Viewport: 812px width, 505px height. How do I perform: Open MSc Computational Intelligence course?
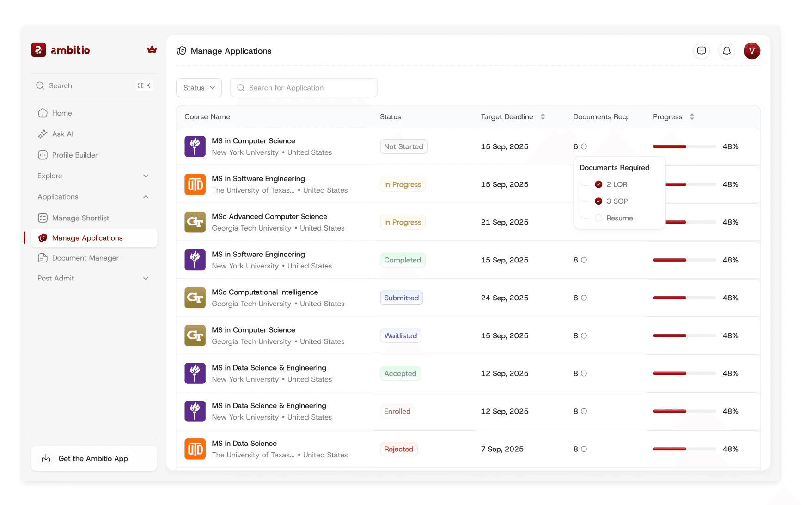[x=265, y=292]
